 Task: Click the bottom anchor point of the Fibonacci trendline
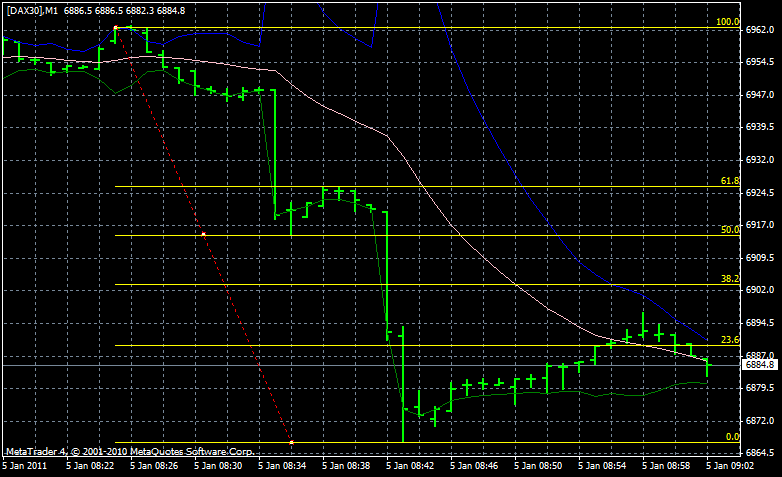(x=292, y=443)
